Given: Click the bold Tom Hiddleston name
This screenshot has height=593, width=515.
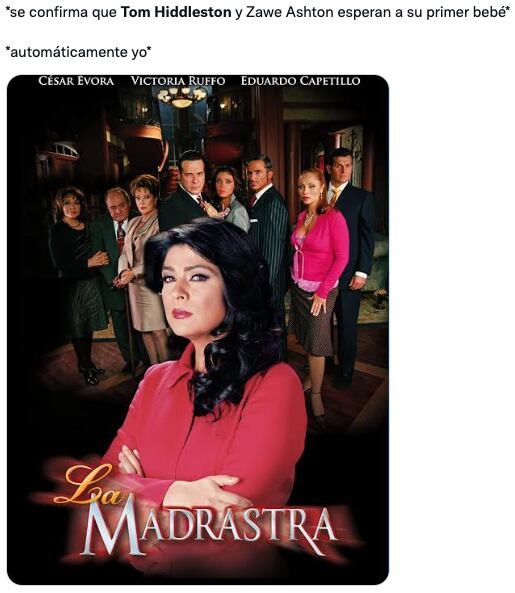Looking at the screenshot, I should (176, 12).
